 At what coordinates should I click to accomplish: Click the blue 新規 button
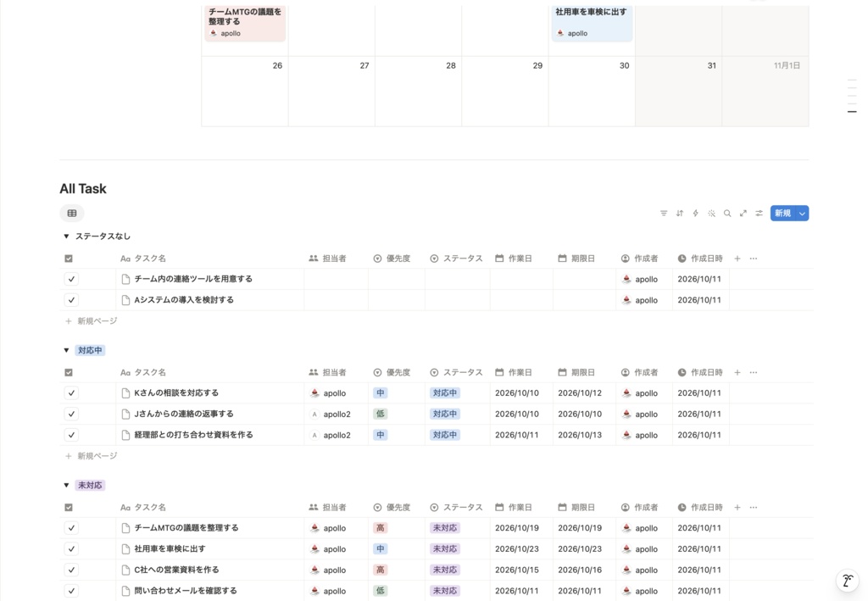click(782, 213)
